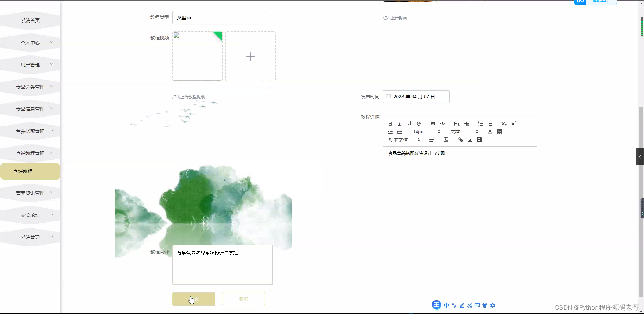644x314 pixels.
Task: Toggle strikethrough text in the editor toolbar
Action: [x=419, y=124]
